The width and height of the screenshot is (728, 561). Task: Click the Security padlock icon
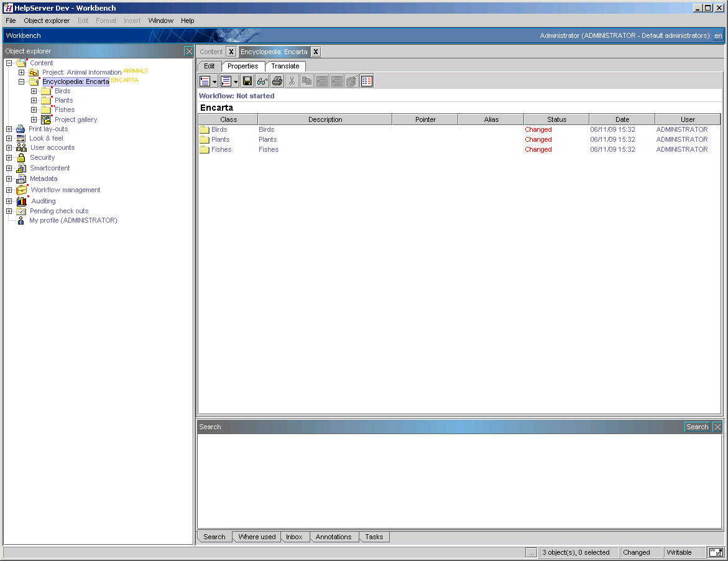point(21,157)
